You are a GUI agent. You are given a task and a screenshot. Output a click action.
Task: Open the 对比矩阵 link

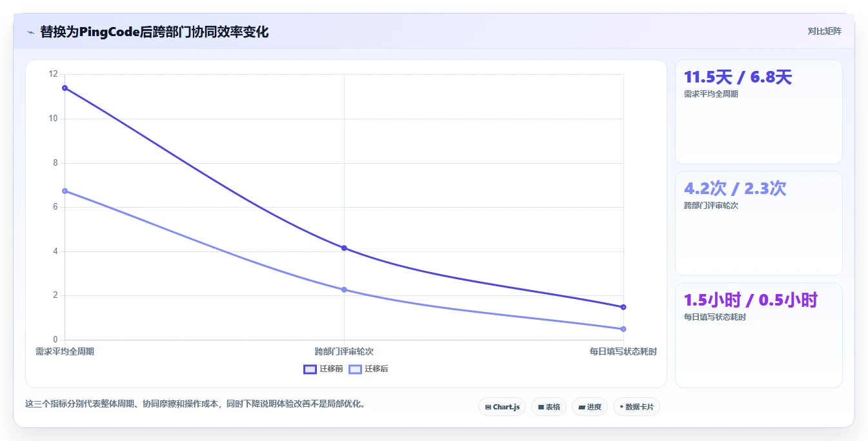[824, 31]
